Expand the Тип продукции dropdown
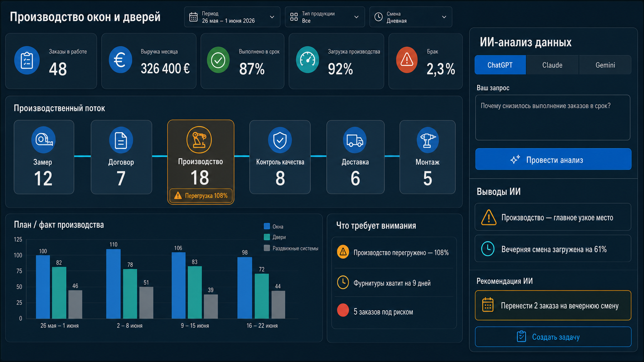Screen dimensions: 644x362 325,17
